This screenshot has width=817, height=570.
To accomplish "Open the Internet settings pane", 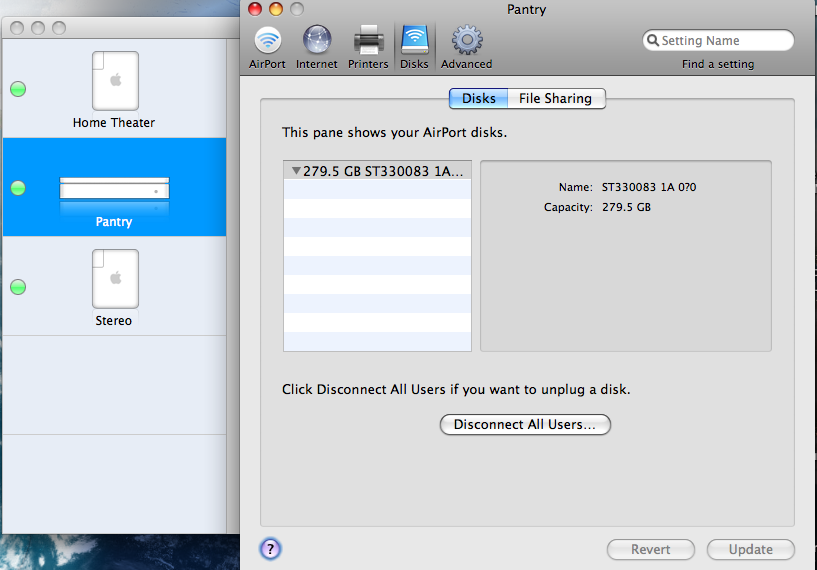I will pyautogui.click(x=317, y=47).
